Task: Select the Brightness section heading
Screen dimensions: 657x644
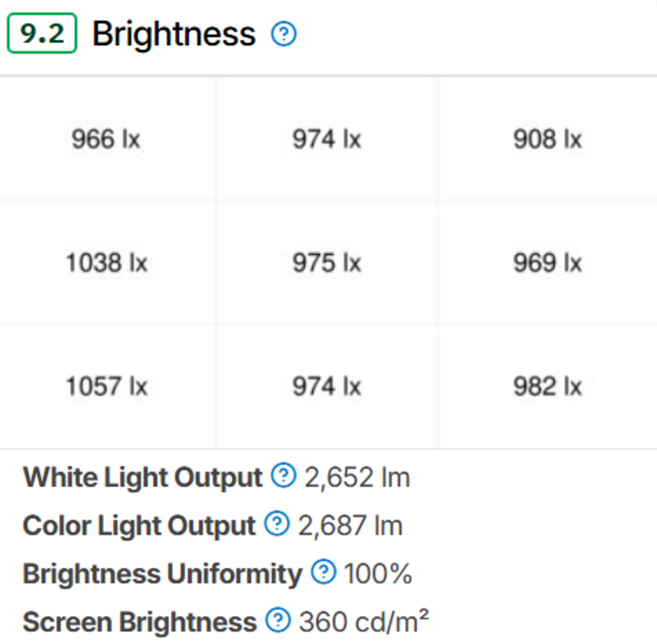Action: (x=174, y=34)
